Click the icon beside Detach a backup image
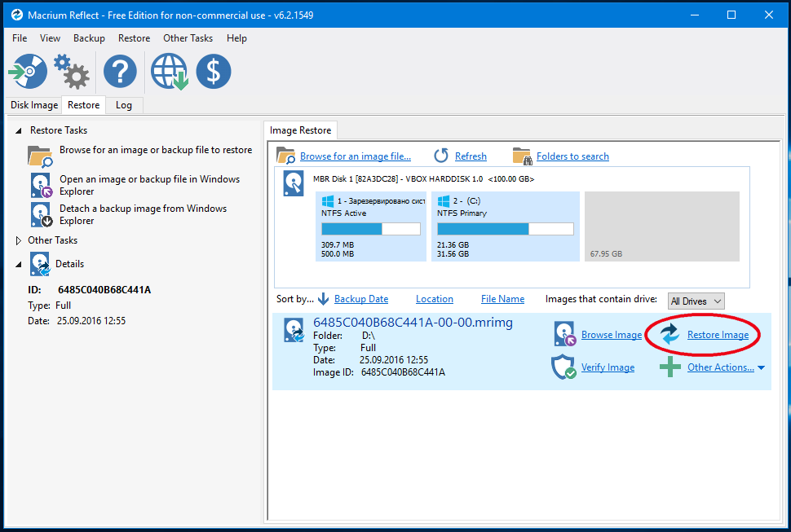 [x=42, y=214]
